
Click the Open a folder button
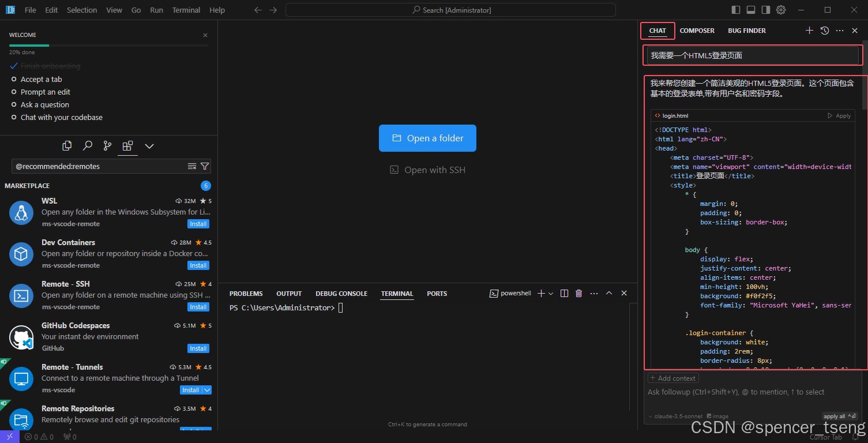point(427,138)
